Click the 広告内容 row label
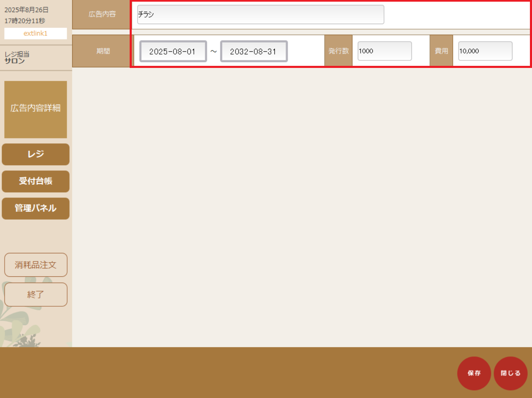 click(x=102, y=15)
